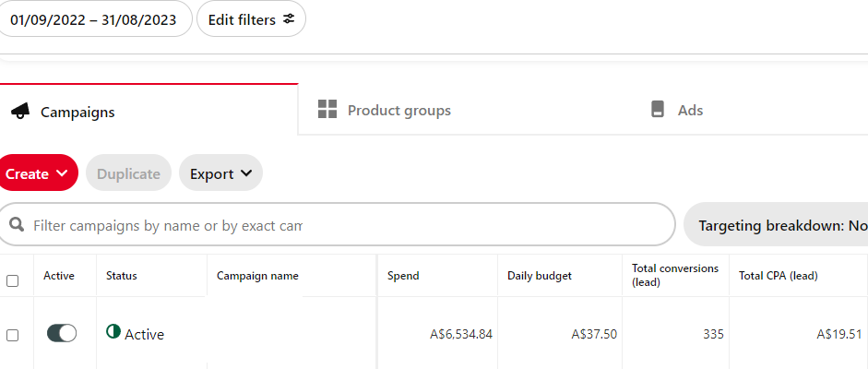Click the half-filled green Active status icon
This screenshot has width=868, height=369.
(113, 331)
